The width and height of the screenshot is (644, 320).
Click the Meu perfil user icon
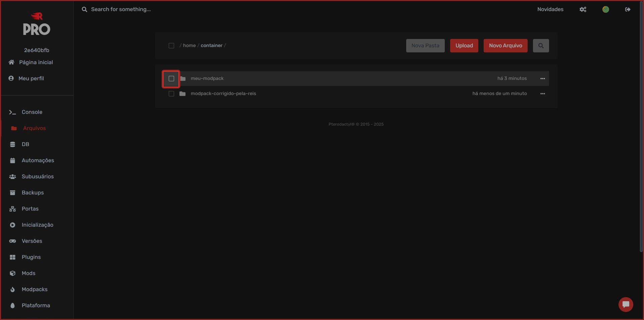pyautogui.click(x=11, y=78)
